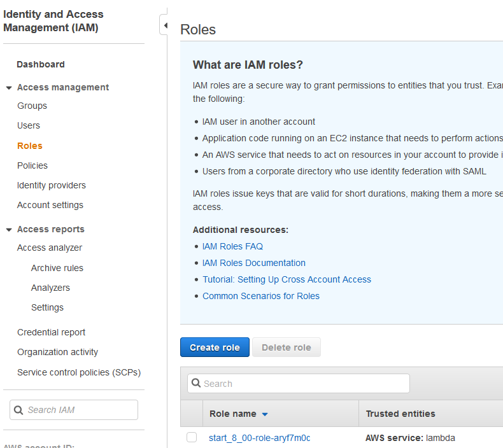Open Analyzers under Access analyzer
Screen dimensions: 503x448
(50, 288)
